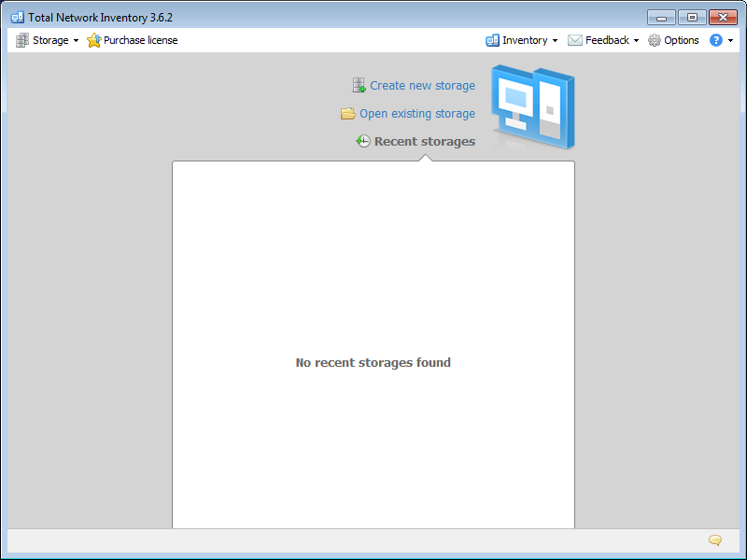Expand the arrow next to the help button
This screenshot has width=747, height=560.
tap(728, 40)
